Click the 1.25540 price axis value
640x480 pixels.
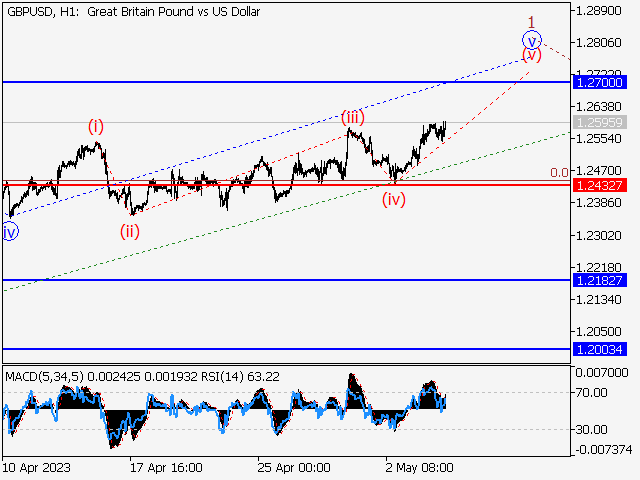click(x=598, y=139)
